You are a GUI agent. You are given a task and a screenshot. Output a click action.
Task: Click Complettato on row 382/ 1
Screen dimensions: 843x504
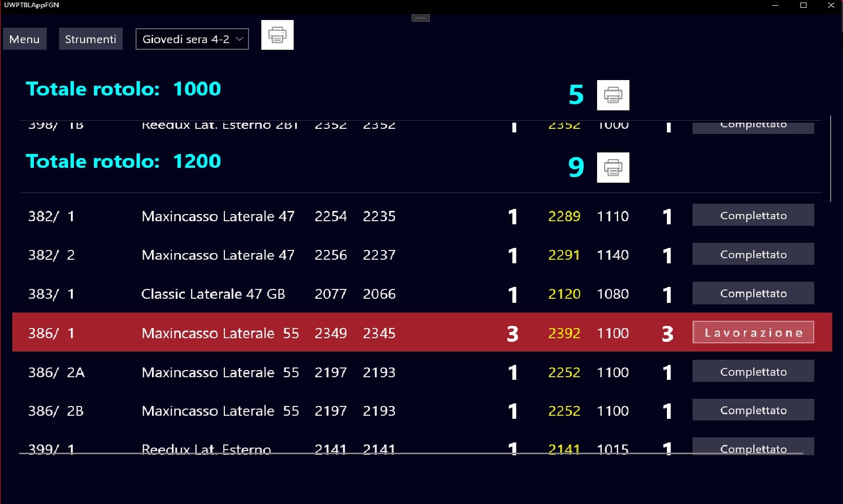[x=753, y=215]
